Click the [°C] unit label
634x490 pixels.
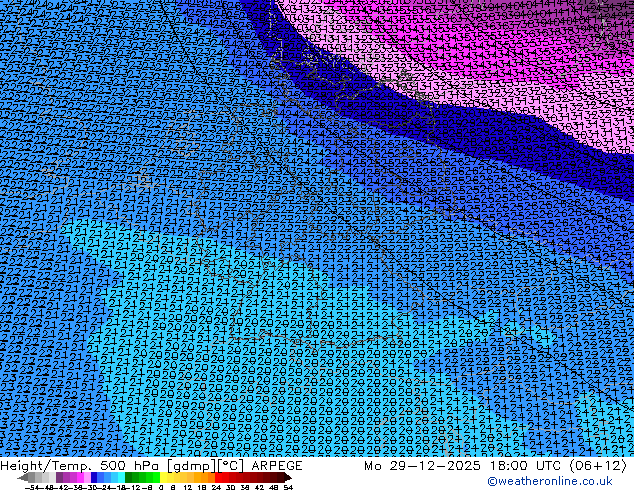click(231, 466)
